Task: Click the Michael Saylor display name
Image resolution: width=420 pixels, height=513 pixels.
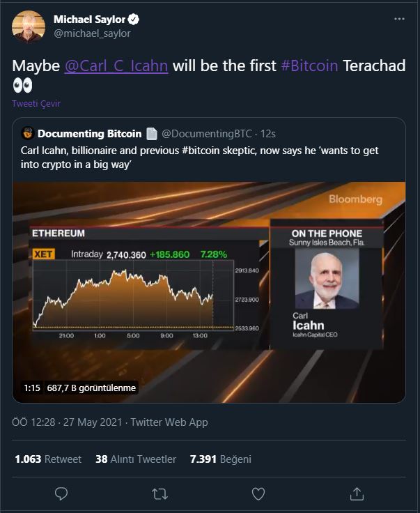Action: coord(90,20)
